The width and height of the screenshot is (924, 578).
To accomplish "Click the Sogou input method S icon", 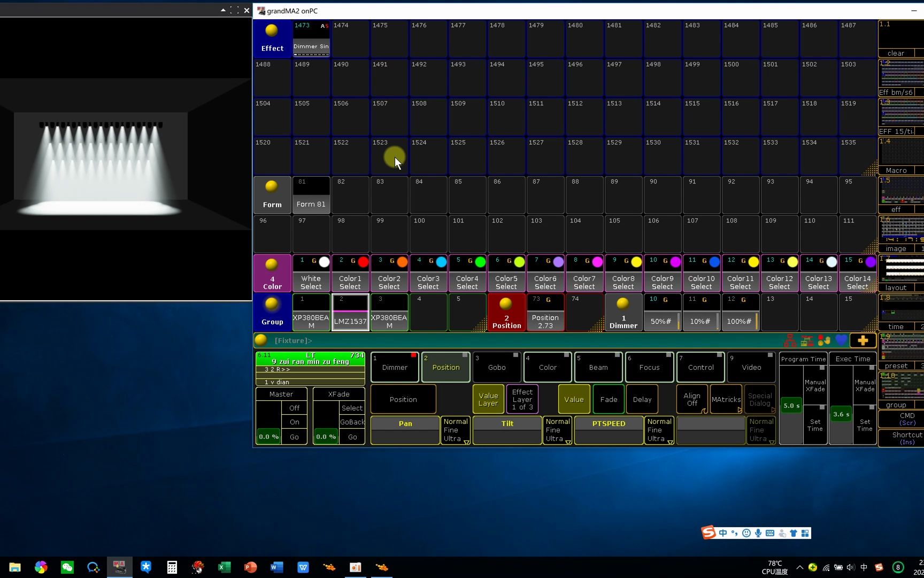I will point(709,533).
